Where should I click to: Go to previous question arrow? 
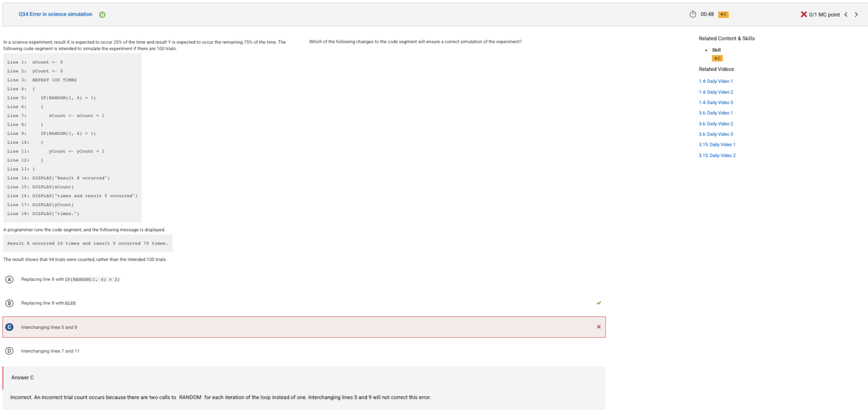tap(846, 15)
